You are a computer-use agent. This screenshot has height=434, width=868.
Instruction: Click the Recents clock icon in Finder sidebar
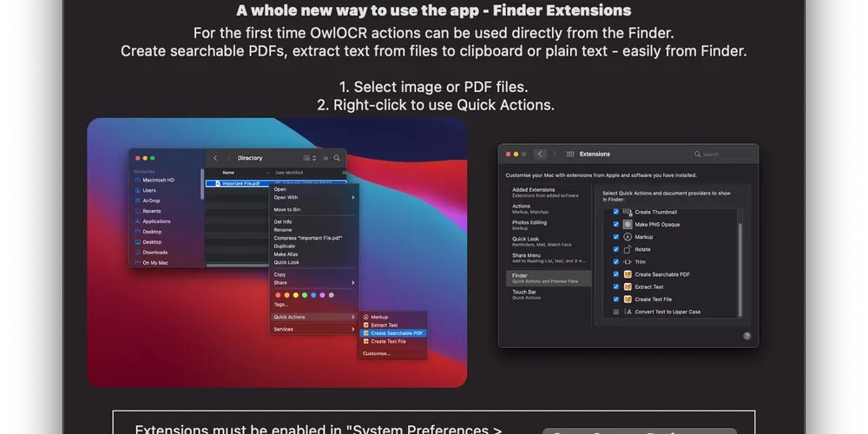138,211
